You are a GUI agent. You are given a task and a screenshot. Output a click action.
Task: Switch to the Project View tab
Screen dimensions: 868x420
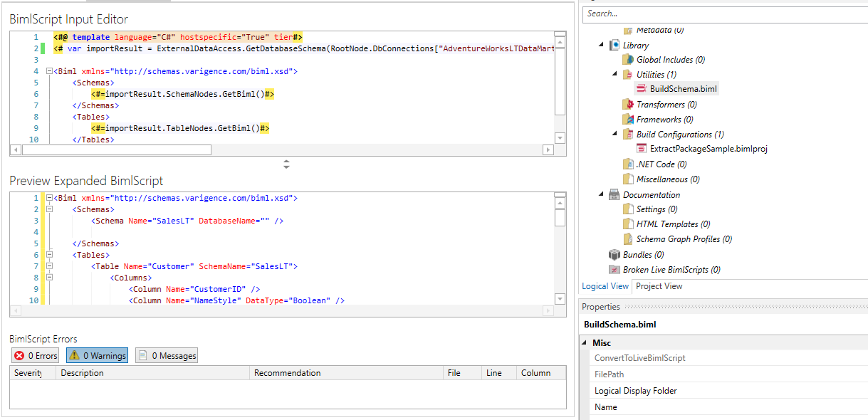[659, 286]
